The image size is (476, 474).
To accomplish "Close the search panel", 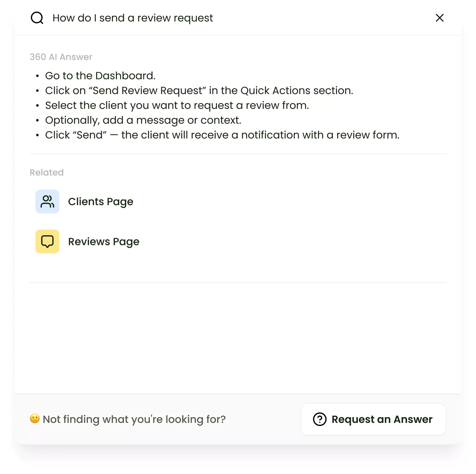I will (439, 18).
